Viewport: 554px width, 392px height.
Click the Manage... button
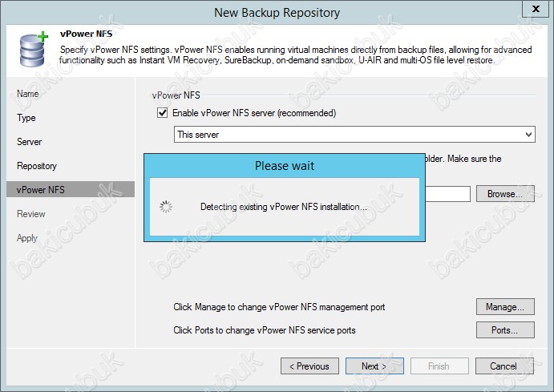point(505,307)
